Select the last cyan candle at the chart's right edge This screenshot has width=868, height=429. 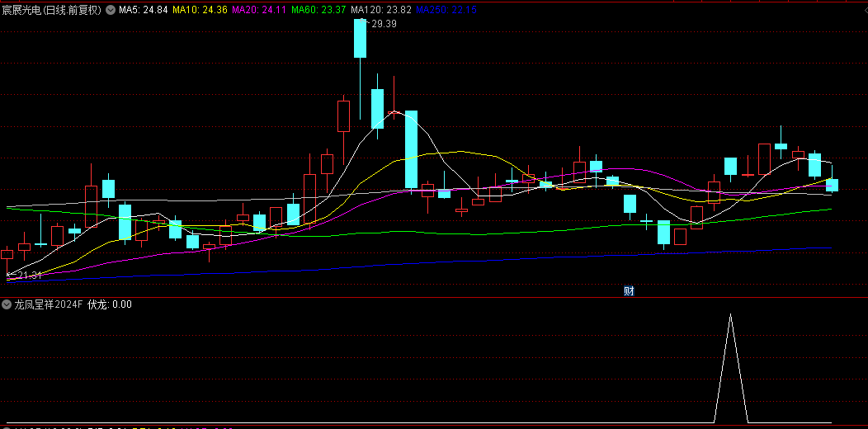(832, 185)
